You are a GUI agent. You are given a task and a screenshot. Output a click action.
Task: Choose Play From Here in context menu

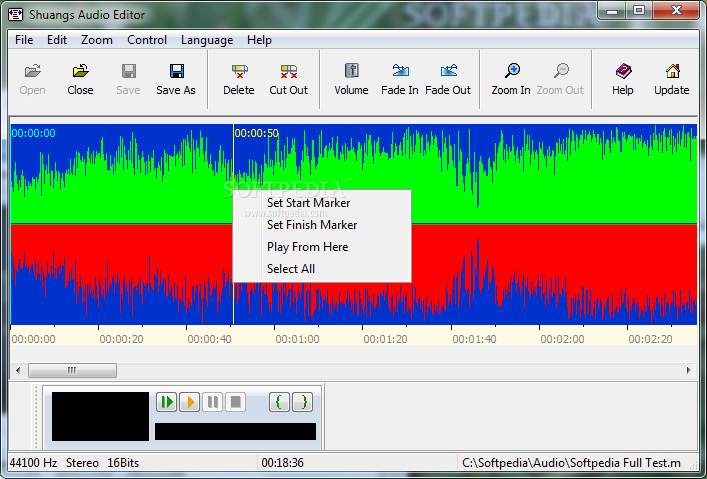pyautogui.click(x=322, y=247)
